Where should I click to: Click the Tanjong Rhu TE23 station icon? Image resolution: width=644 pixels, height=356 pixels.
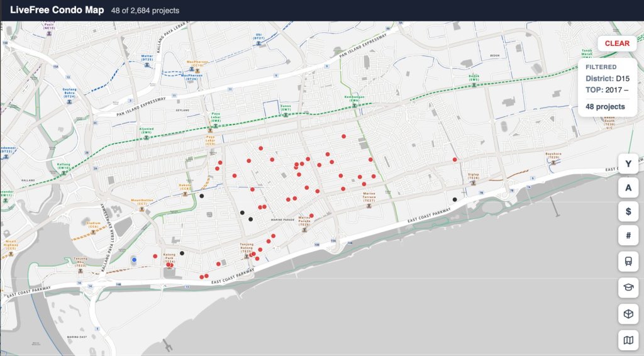pos(80,270)
